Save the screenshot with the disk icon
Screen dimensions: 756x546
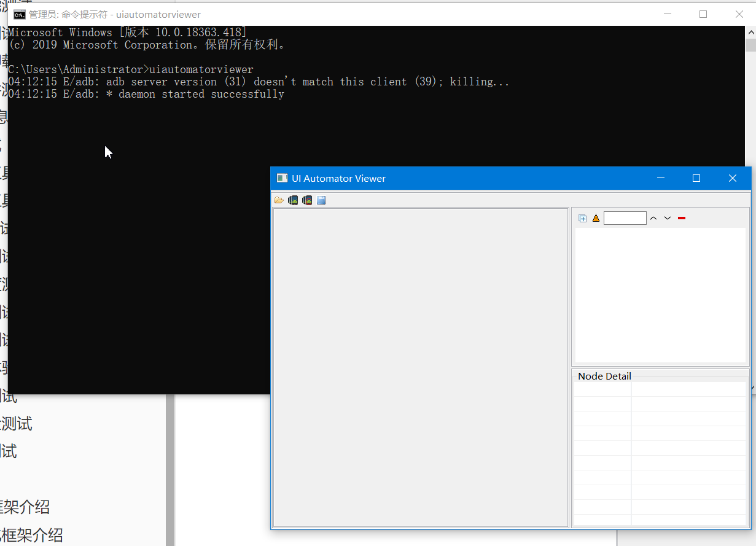[321, 200]
